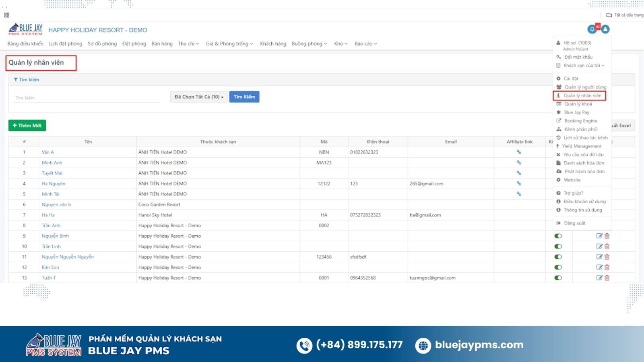Choose Đăng xuất from user menu
This screenshot has width=644, height=362.
click(574, 223)
